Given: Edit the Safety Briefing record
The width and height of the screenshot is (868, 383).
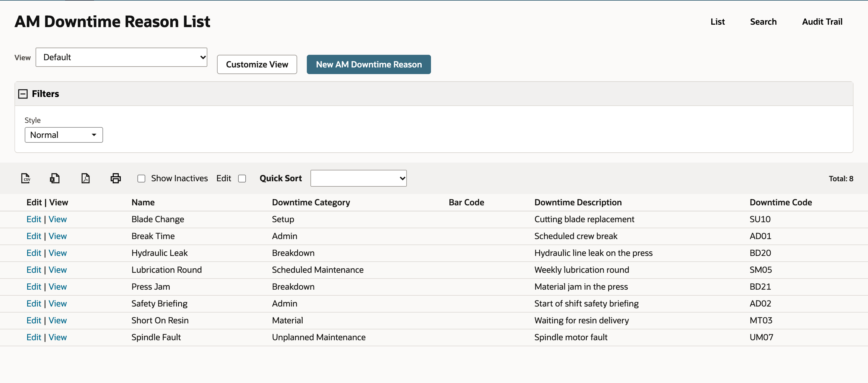Looking at the screenshot, I should pos(34,304).
